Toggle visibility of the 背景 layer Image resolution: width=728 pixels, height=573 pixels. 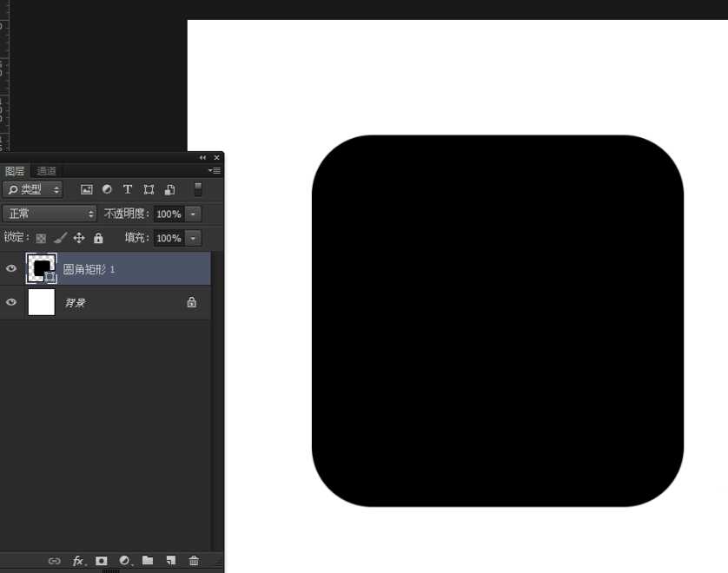click(x=11, y=302)
